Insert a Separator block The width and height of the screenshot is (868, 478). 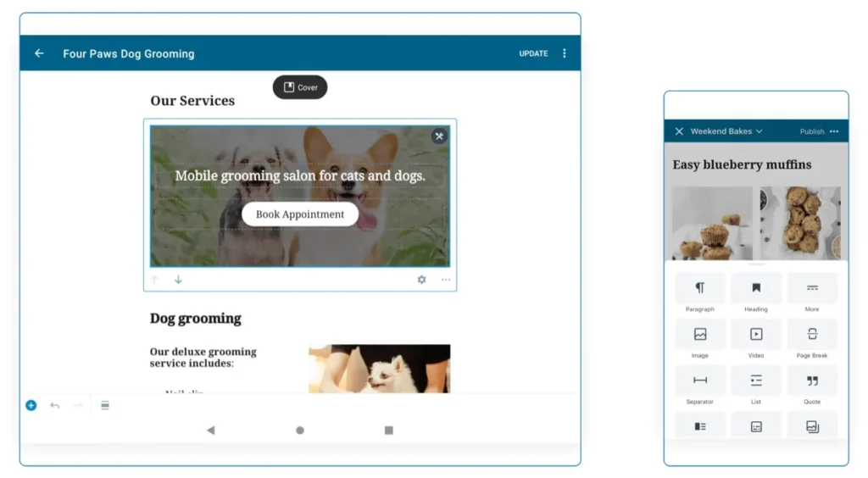tap(699, 386)
